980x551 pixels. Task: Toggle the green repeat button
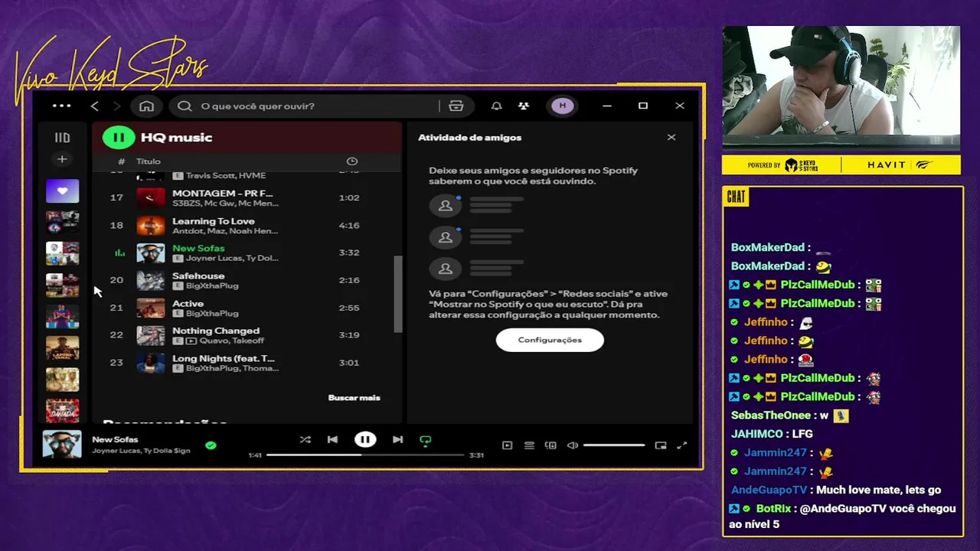(426, 440)
